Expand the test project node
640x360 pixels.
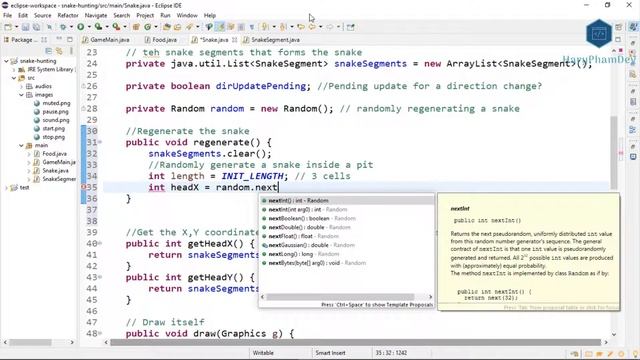tap(7, 187)
